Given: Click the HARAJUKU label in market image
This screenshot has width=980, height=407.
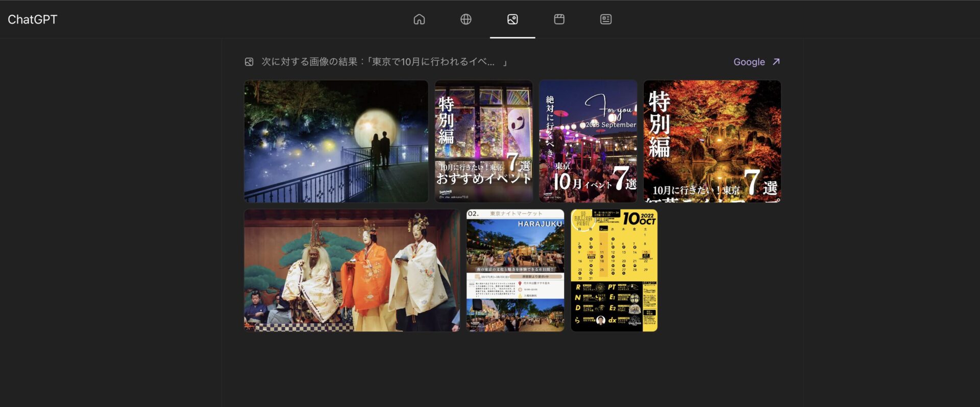Looking at the screenshot, I should (x=540, y=224).
